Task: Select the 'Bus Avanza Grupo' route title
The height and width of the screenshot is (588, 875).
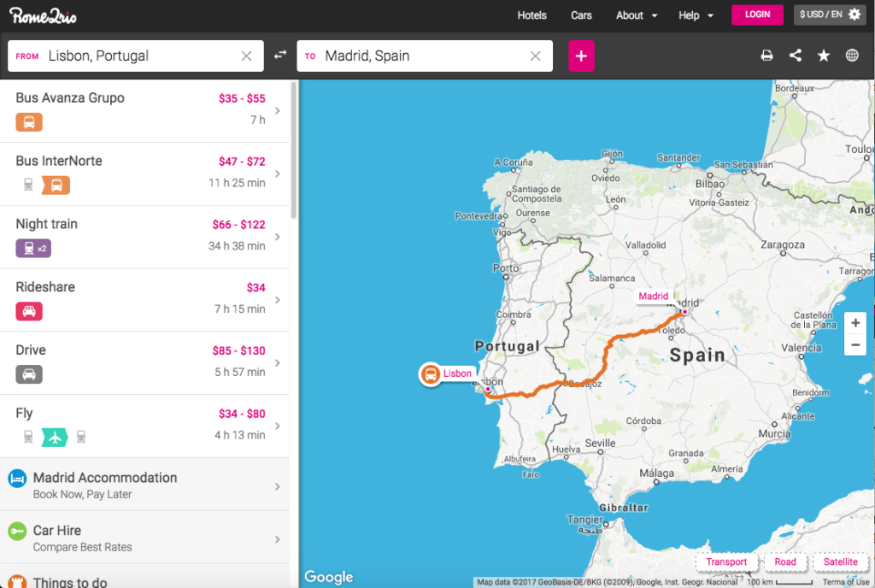Action: click(70, 97)
